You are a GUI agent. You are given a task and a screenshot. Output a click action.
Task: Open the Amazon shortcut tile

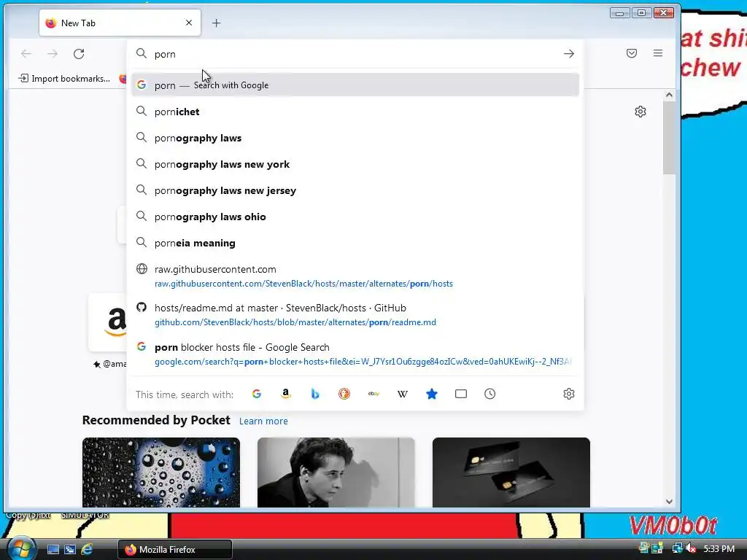tap(108, 322)
